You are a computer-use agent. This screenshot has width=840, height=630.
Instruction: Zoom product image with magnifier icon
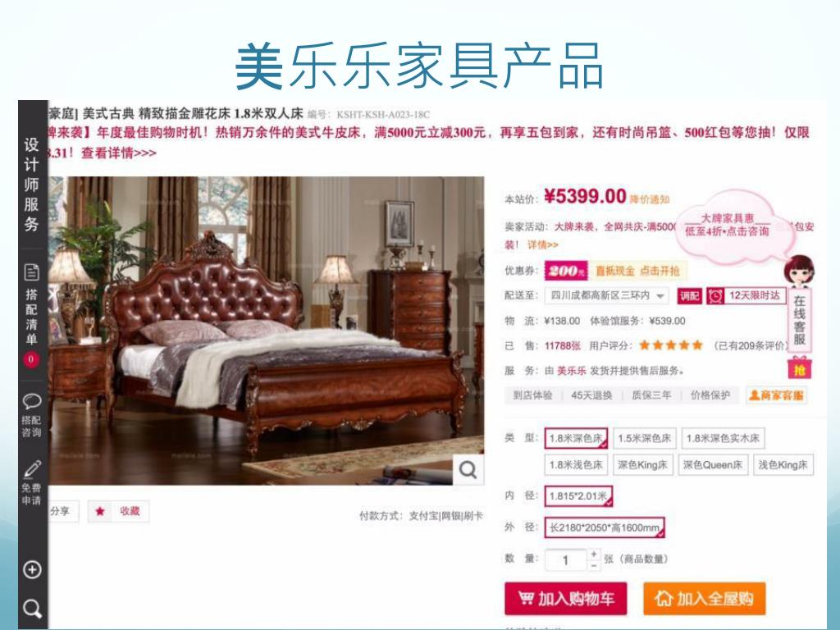[468, 470]
